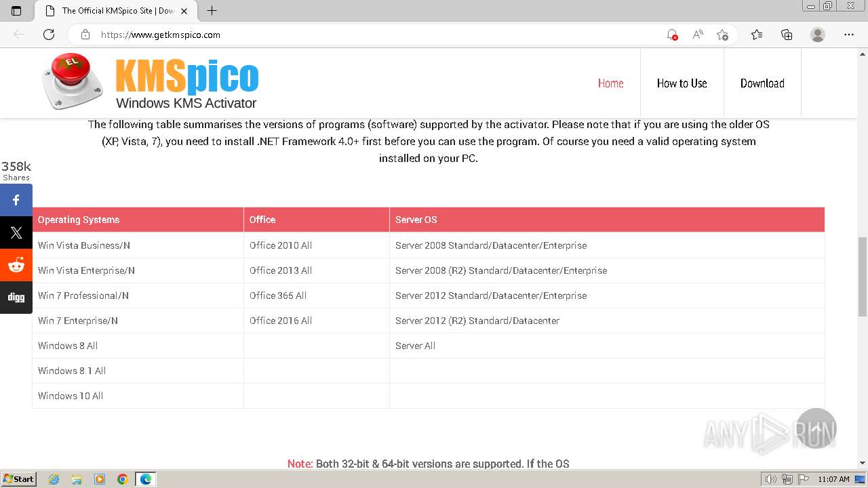This screenshot has height=488, width=868.
Task: Click the Office column header
Action: (317, 220)
